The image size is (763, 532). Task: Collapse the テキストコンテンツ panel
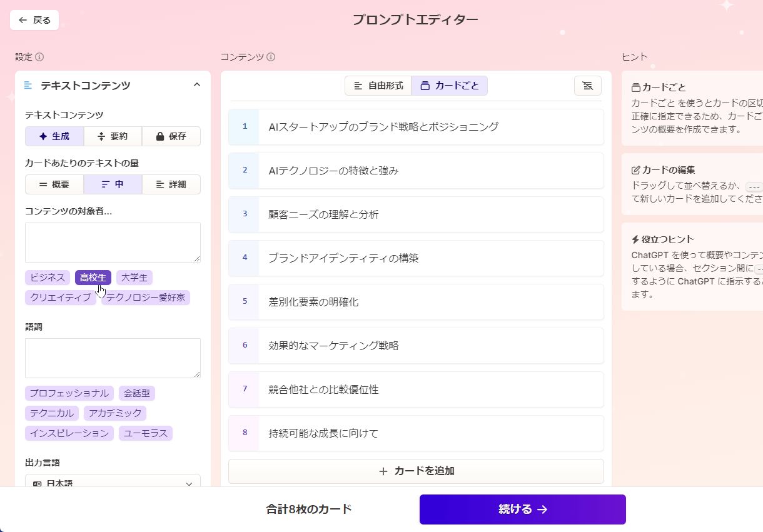click(197, 83)
